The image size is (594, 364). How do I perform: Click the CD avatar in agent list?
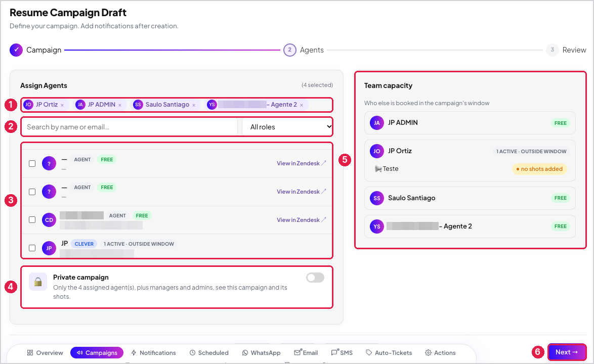pyautogui.click(x=49, y=220)
